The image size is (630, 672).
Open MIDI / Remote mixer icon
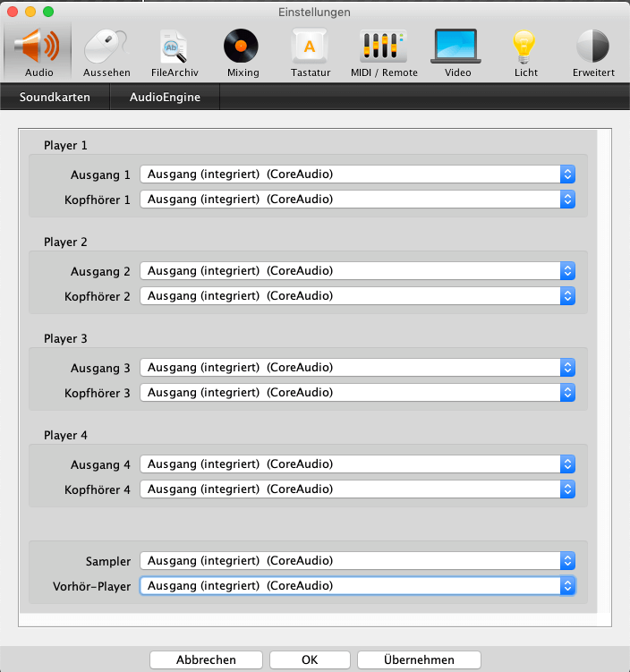[x=381, y=47]
